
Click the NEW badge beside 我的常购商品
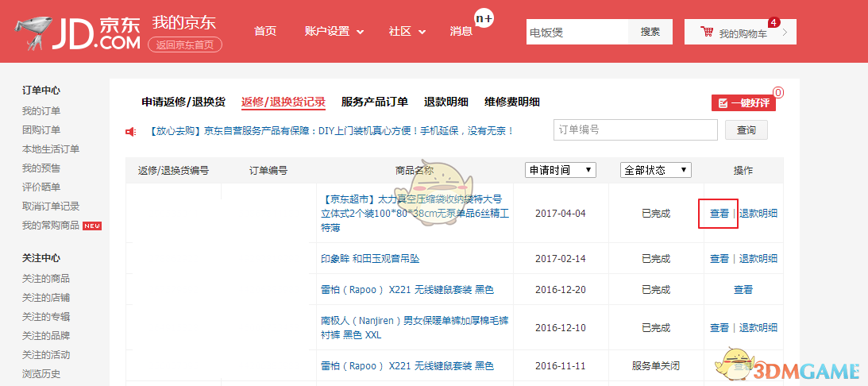coord(92,226)
